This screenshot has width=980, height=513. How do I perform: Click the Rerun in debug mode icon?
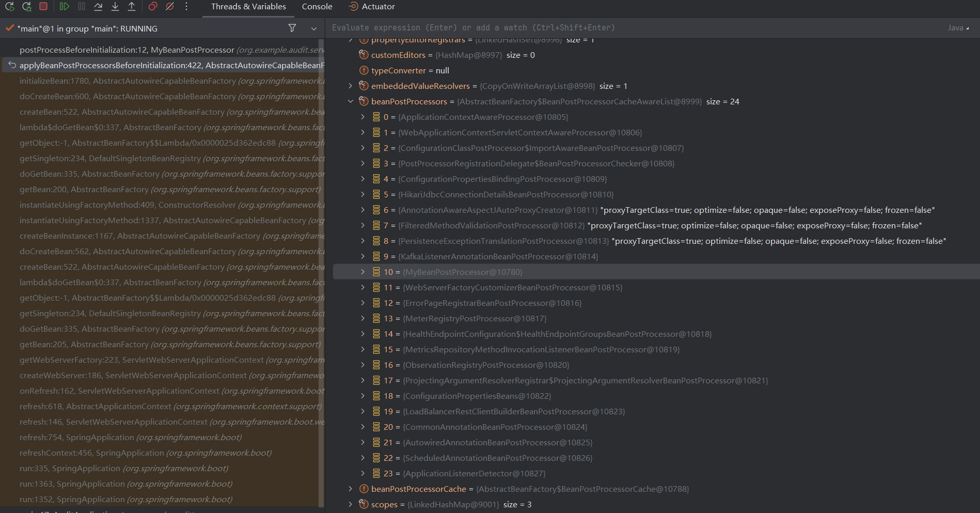[x=27, y=7]
